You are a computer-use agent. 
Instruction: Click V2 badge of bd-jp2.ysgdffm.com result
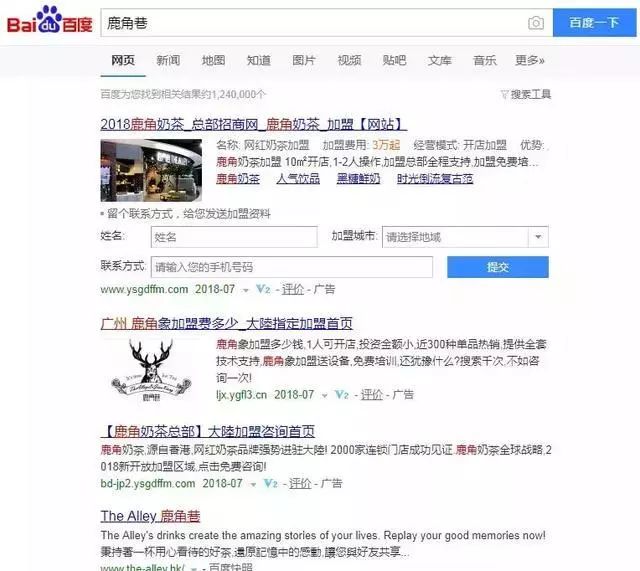click(270, 484)
